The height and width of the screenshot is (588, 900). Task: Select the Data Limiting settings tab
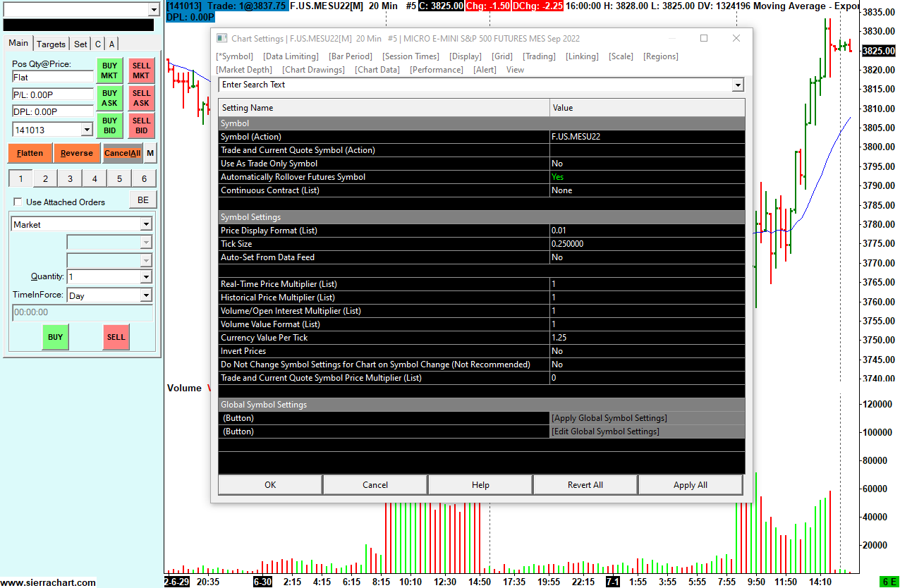point(291,56)
